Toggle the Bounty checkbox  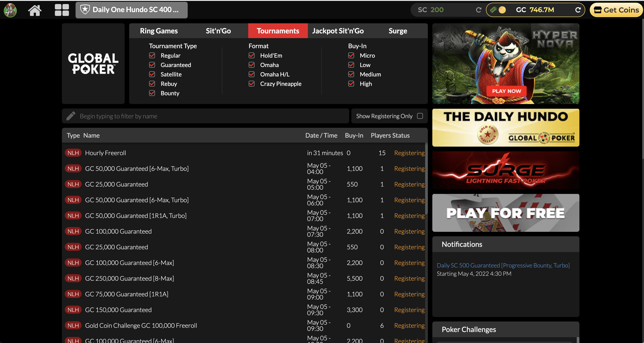pyautogui.click(x=152, y=93)
